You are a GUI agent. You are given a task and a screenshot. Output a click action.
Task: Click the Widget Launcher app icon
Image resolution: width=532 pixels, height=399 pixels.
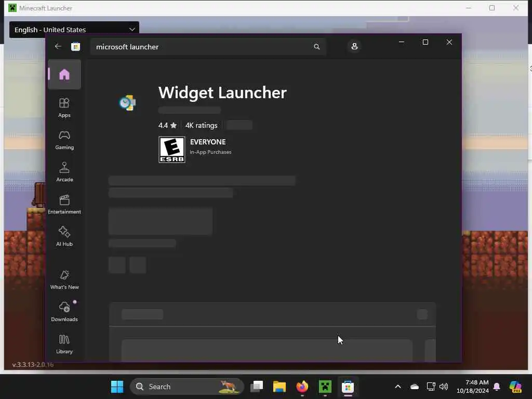pos(128,103)
